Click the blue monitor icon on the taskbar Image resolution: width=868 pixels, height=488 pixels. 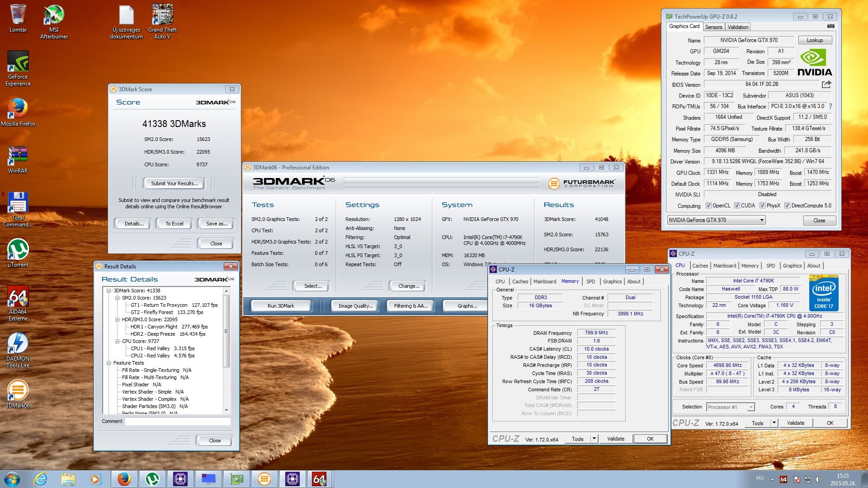coord(208,479)
